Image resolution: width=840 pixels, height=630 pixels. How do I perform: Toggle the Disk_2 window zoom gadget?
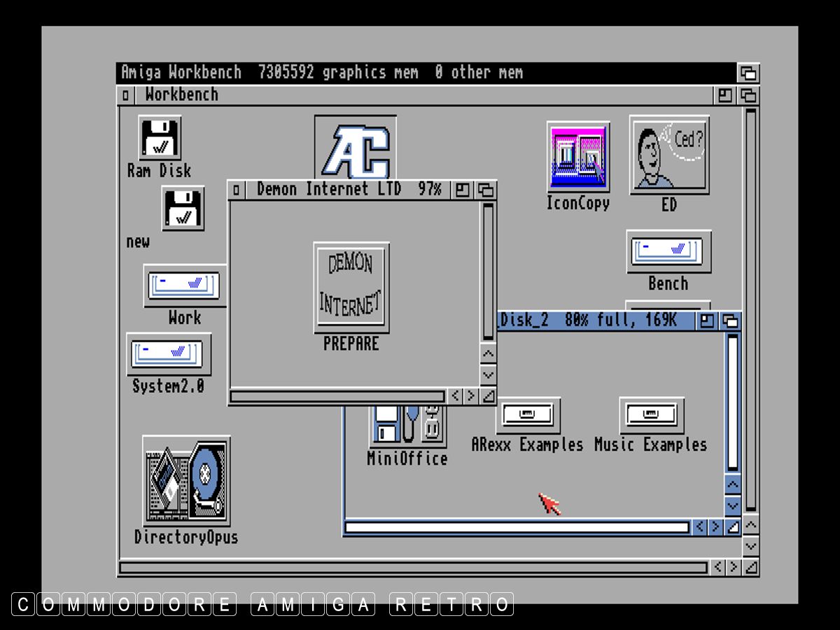tap(708, 321)
